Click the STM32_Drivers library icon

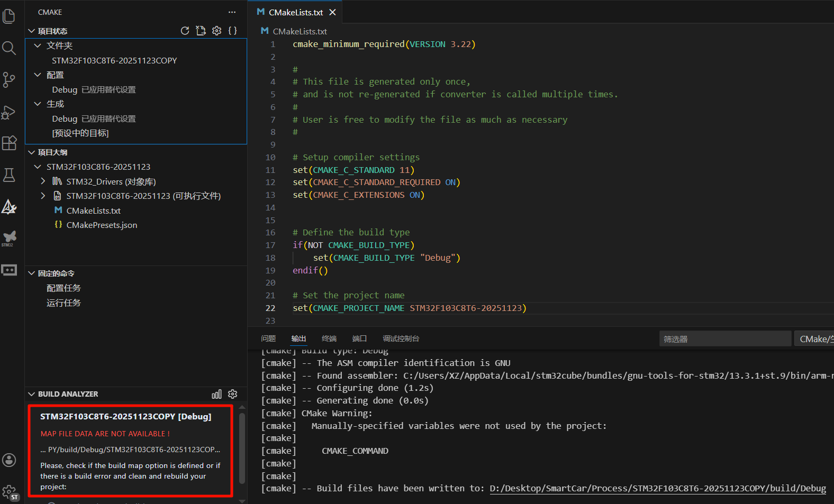57,181
